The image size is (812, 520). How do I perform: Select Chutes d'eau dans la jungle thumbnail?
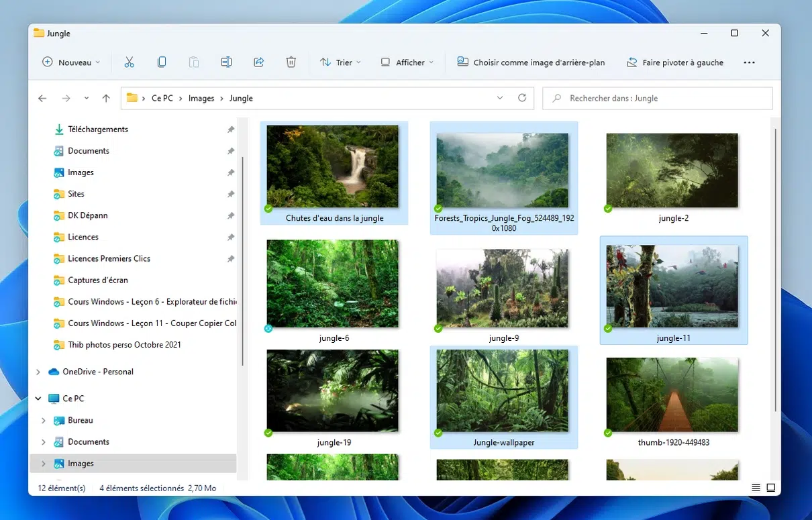pyautogui.click(x=333, y=166)
